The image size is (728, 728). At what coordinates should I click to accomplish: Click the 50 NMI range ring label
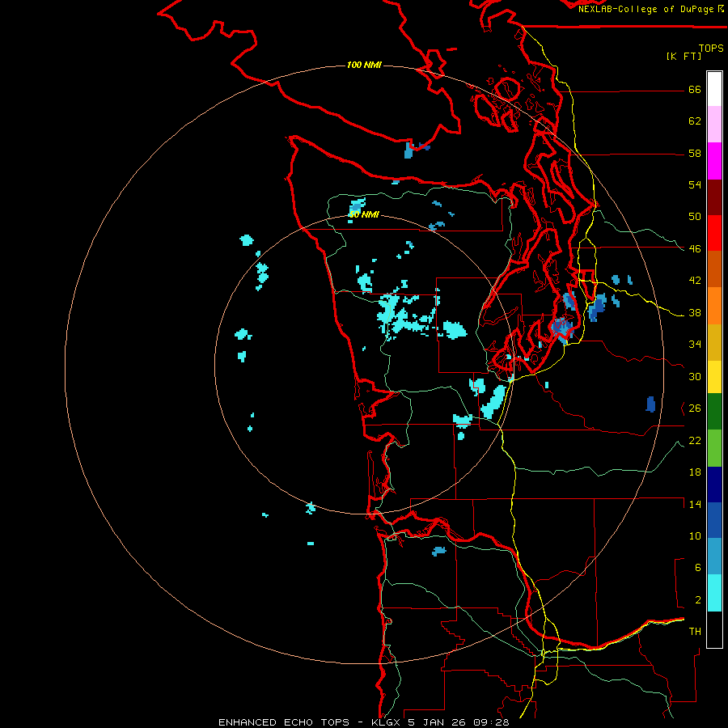pos(365,214)
